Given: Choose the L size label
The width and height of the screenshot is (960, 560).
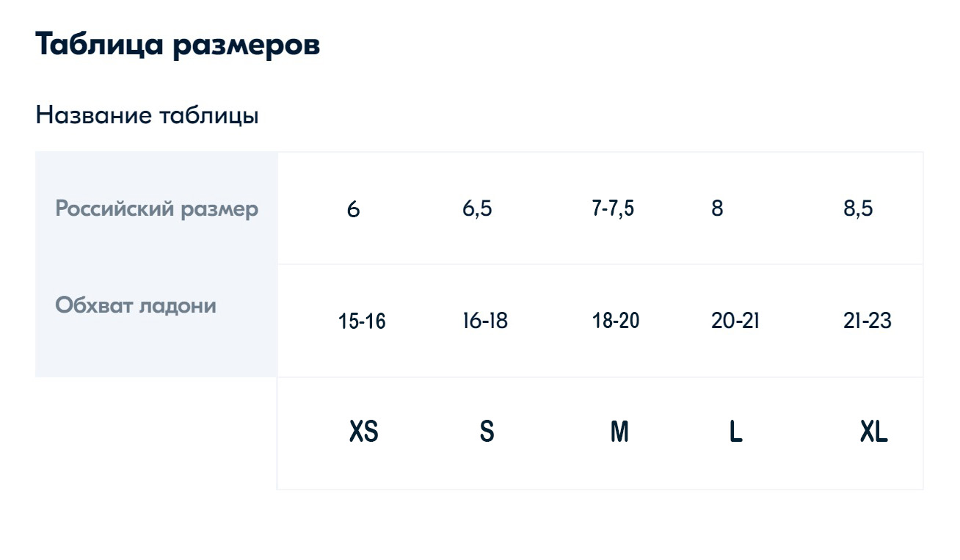Looking at the screenshot, I should coord(735,432).
